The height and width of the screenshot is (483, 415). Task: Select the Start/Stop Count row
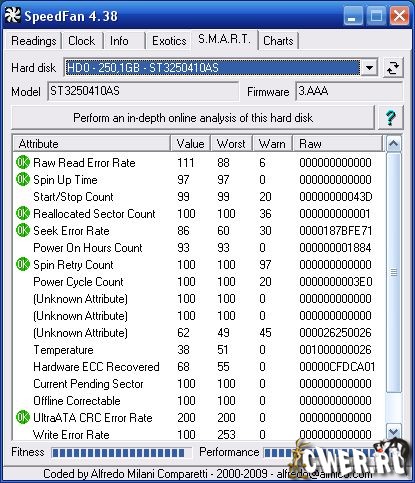point(199,196)
